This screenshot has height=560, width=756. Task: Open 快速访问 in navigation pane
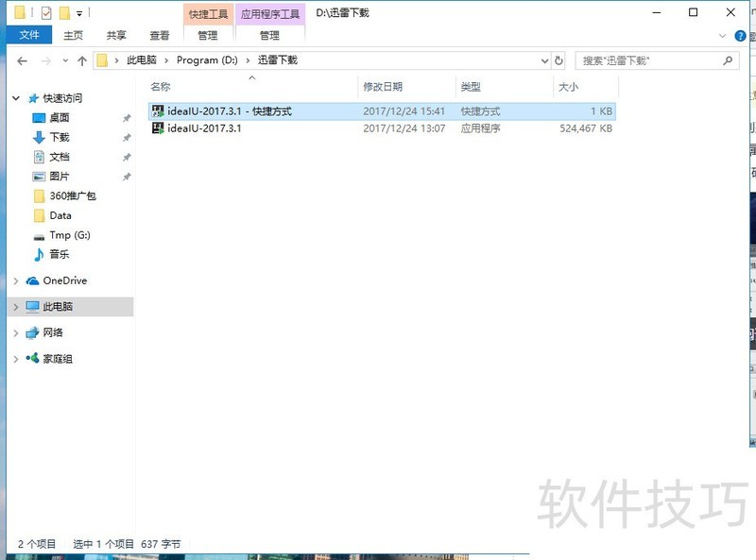[62, 98]
